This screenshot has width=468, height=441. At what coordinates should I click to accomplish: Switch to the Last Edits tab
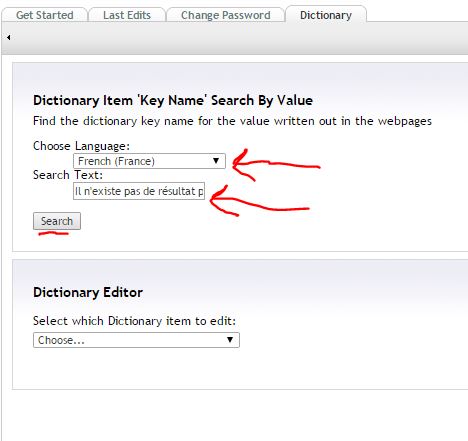[x=127, y=15]
